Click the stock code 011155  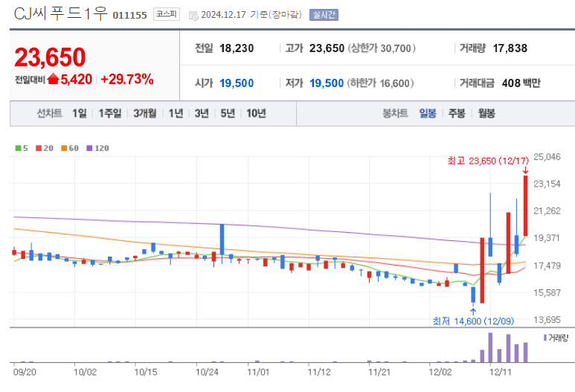tap(130, 16)
